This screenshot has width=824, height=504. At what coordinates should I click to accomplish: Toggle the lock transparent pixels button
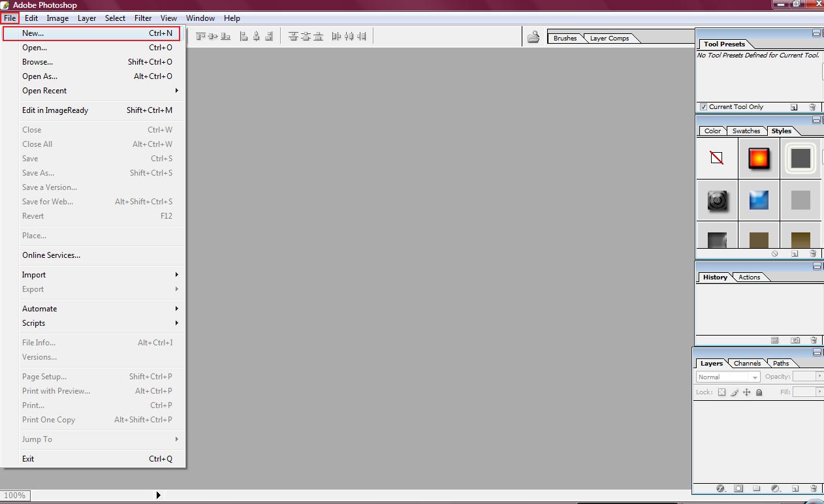721,392
